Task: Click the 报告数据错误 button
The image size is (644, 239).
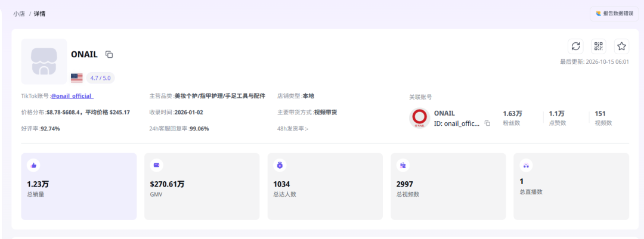Action: pos(614,14)
